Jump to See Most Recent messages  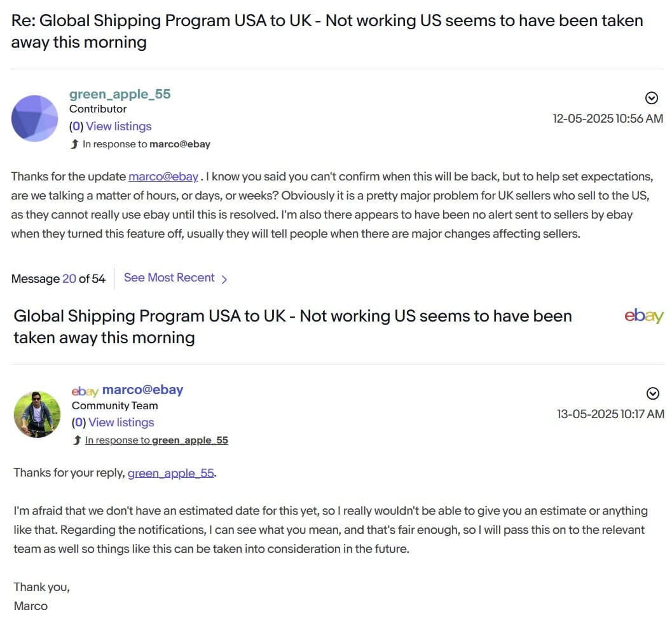(x=169, y=278)
